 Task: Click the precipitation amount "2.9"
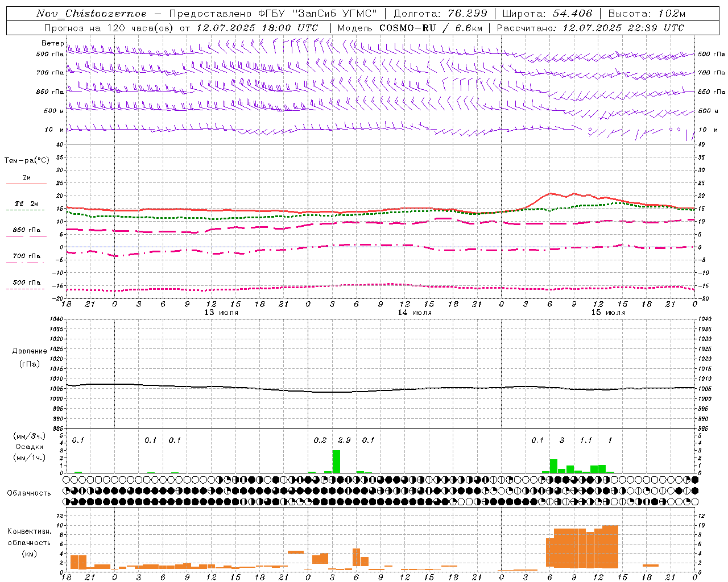tap(344, 440)
